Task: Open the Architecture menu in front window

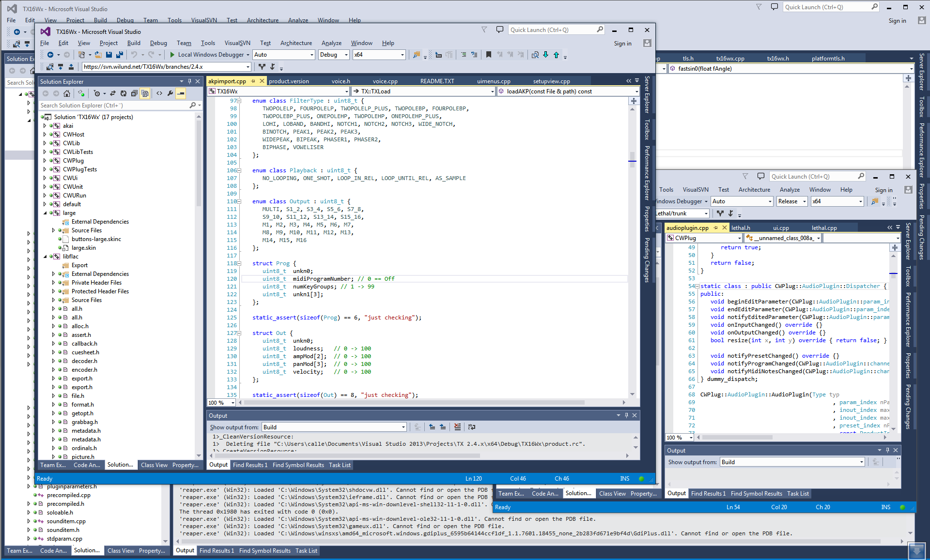Action: pyautogui.click(x=296, y=43)
